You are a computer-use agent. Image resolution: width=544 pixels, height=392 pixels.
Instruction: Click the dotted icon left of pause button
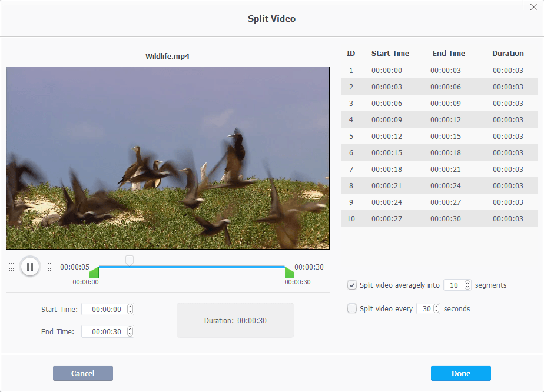tap(9, 267)
